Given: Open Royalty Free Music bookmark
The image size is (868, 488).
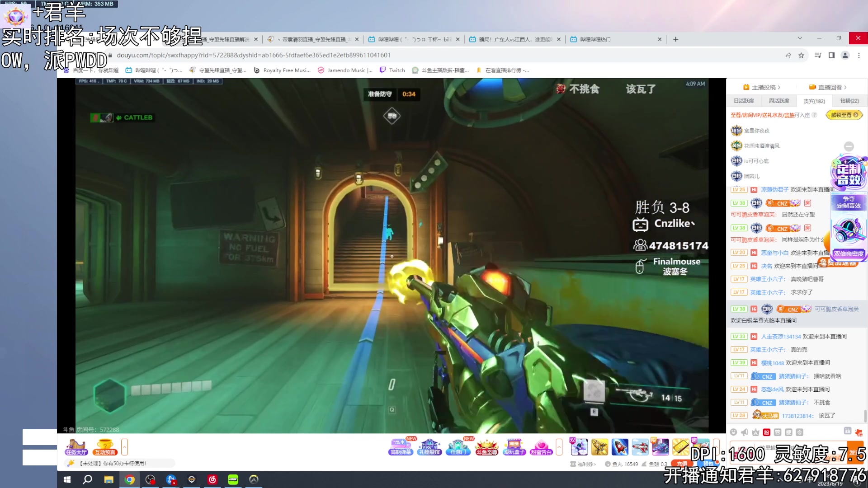Looking at the screenshot, I should (282, 70).
